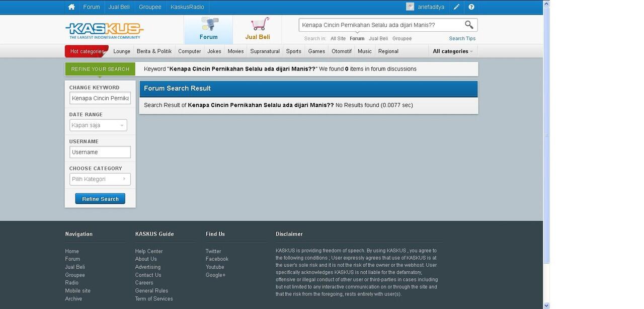Open the pencil edit icon in the top bar
644x309 pixels.
(x=456, y=7)
